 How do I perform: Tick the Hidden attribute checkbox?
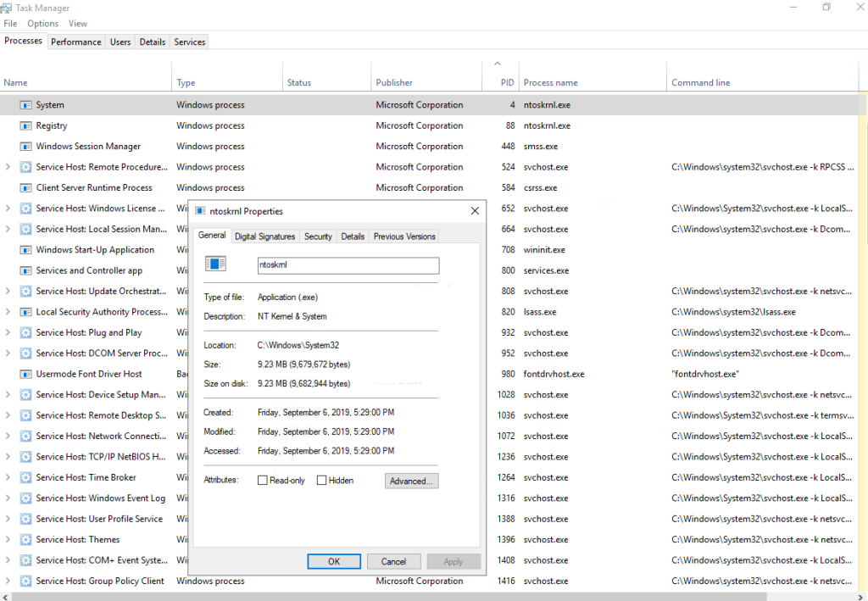(322, 481)
